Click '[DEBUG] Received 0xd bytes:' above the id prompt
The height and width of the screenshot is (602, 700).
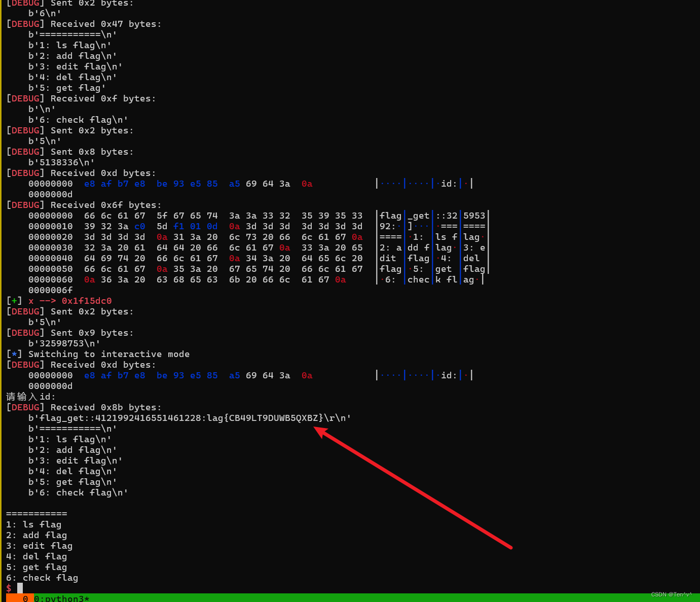point(81,365)
